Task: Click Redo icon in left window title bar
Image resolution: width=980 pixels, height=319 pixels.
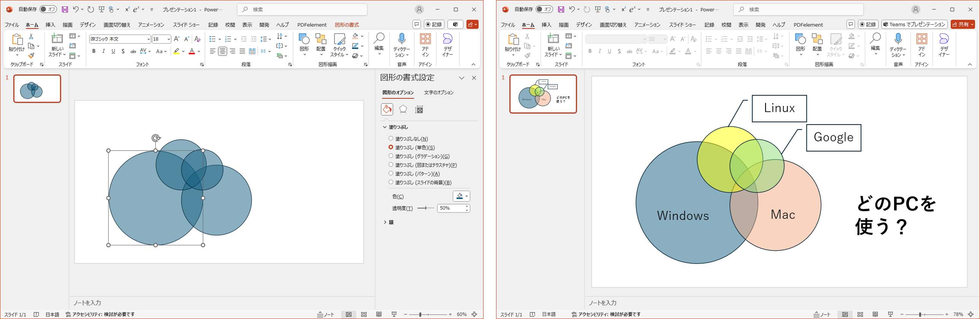Action: (x=90, y=9)
